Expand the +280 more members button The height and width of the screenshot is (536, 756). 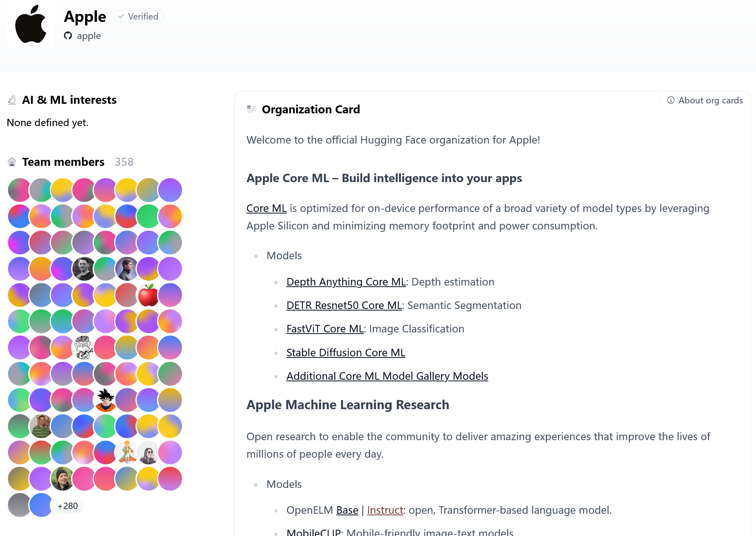[x=68, y=506]
